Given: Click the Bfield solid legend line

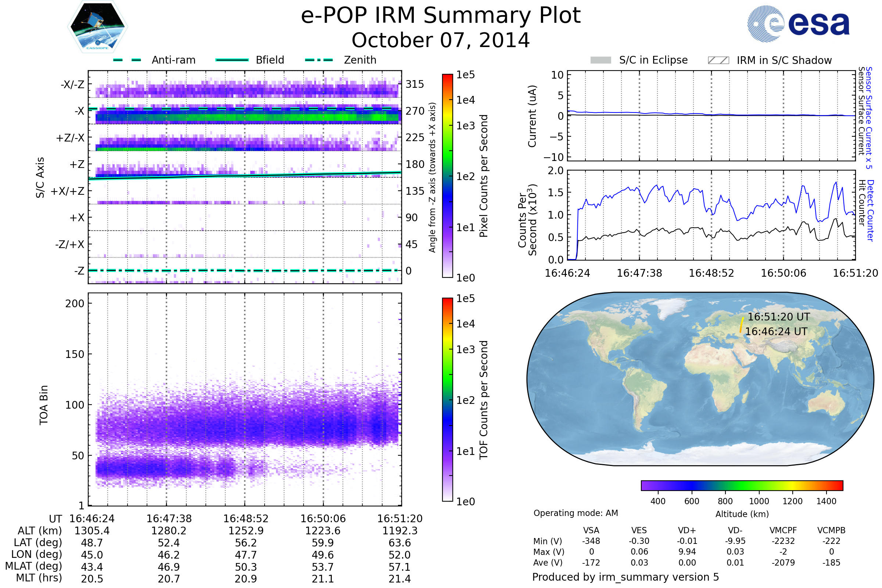Looking at the screenshot, I should pos(232,60).
